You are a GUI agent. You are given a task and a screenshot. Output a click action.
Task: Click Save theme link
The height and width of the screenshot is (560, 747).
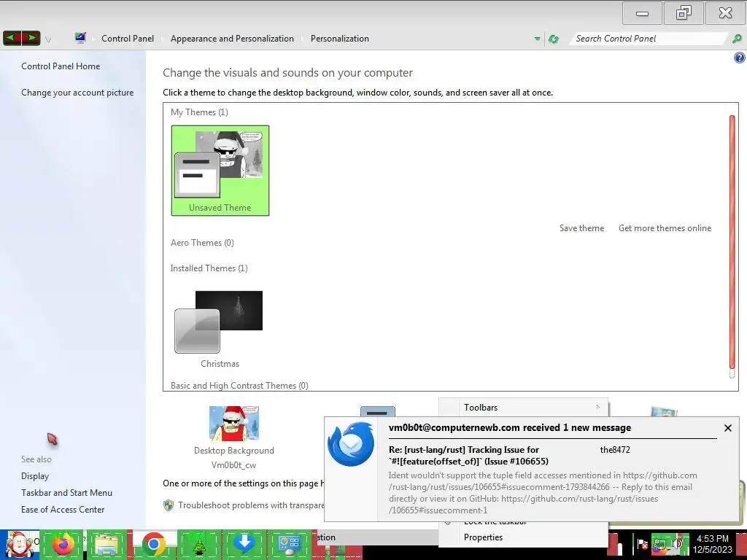(x=581, y=228)
